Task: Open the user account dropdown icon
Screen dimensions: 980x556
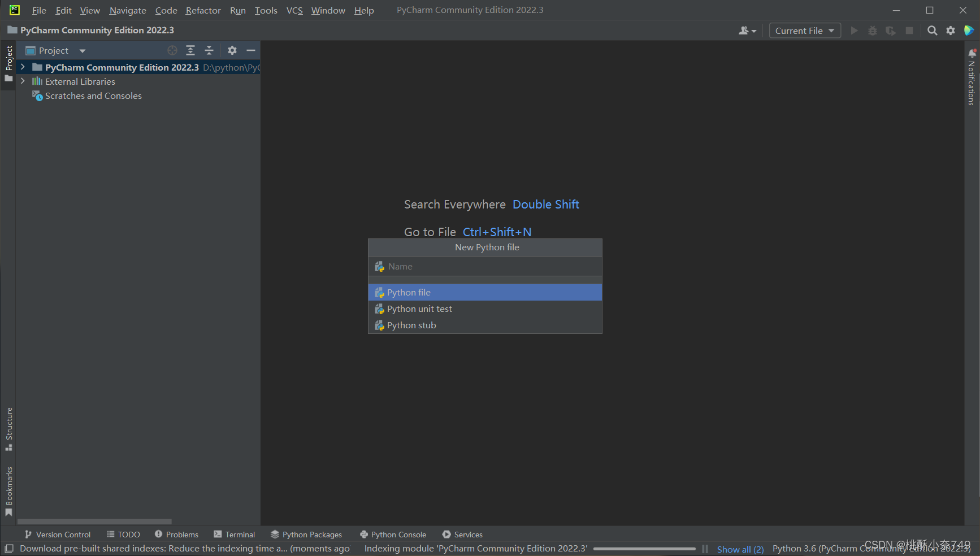Action: [747, 31]
